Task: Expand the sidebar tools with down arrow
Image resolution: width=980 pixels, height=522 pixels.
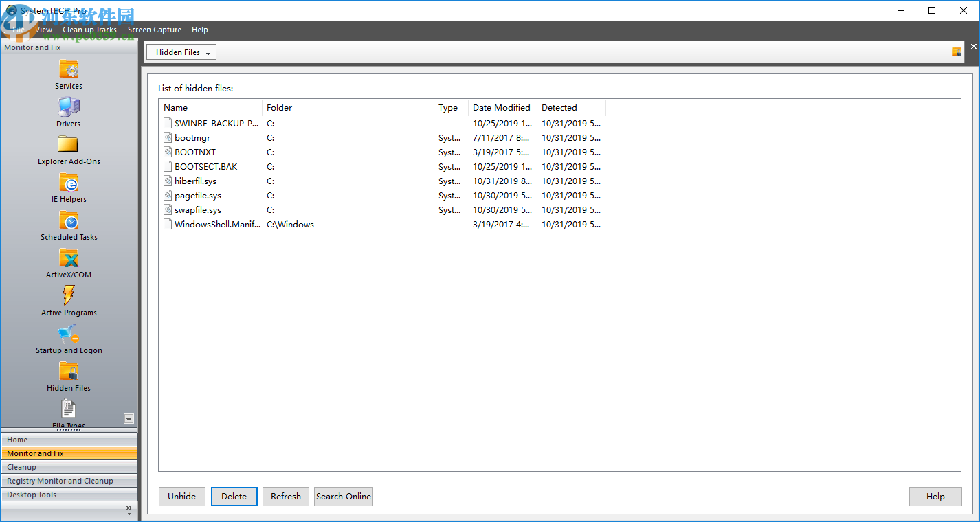Action: click(129, 418)
